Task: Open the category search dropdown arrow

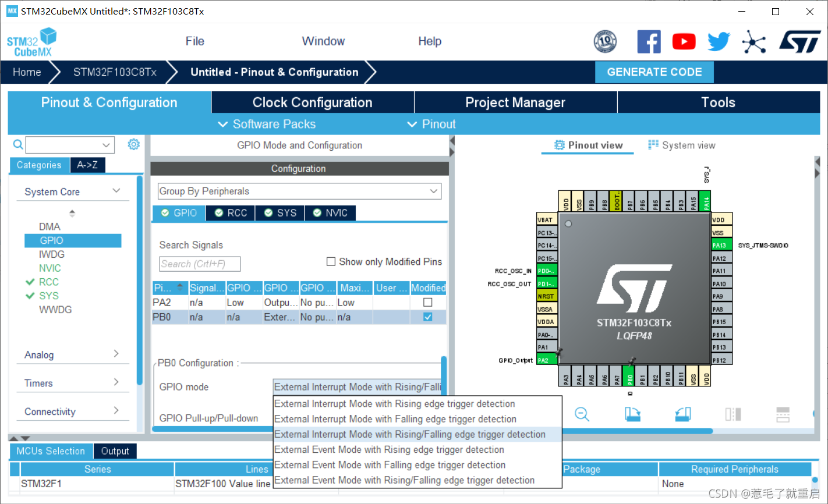Action: tap(106, 145)
